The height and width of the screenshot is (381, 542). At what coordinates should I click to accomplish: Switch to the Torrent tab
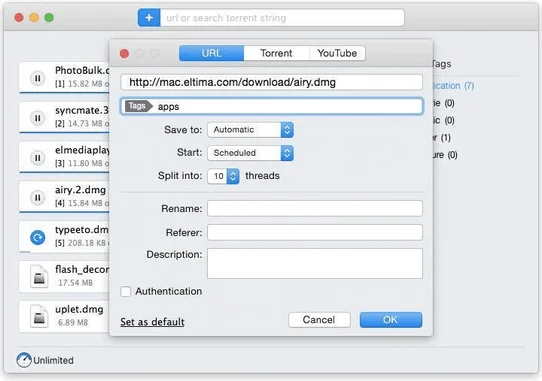pyautogui.click(x=276, y=53)
